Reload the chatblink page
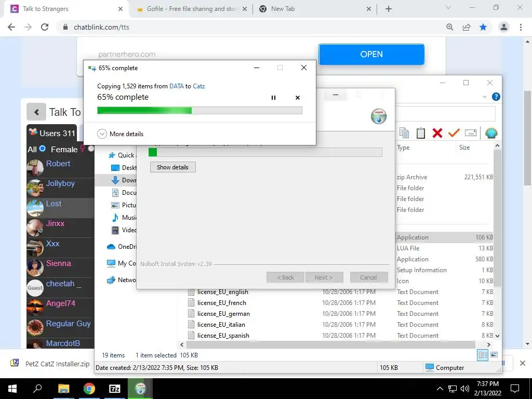 [45, 27]
